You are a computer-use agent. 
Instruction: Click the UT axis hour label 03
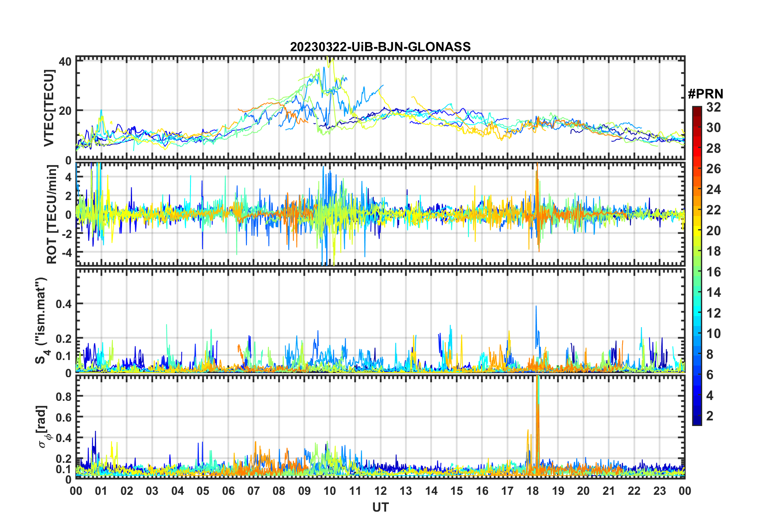152,491
